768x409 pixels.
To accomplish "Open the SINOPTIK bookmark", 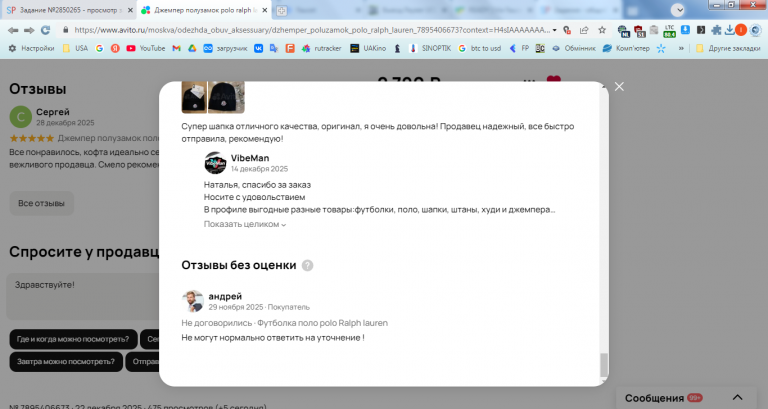I will 430,48.
